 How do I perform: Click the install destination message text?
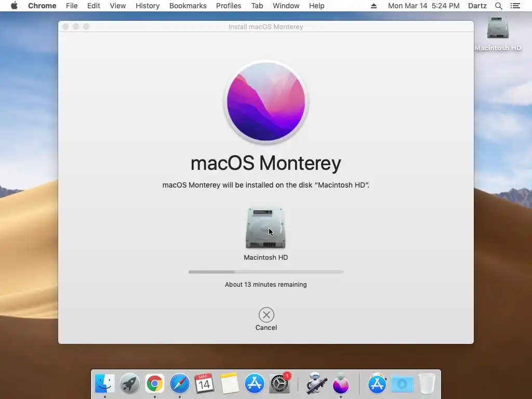(x=266, y=185)
